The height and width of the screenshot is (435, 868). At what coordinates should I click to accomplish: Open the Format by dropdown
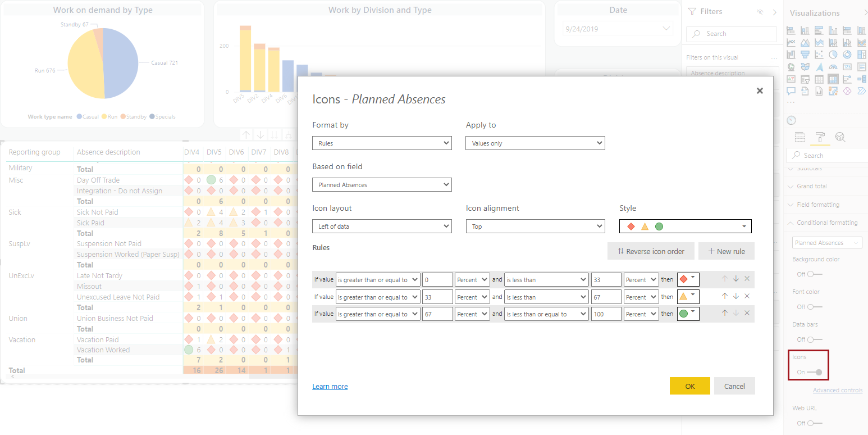(382, 143)
